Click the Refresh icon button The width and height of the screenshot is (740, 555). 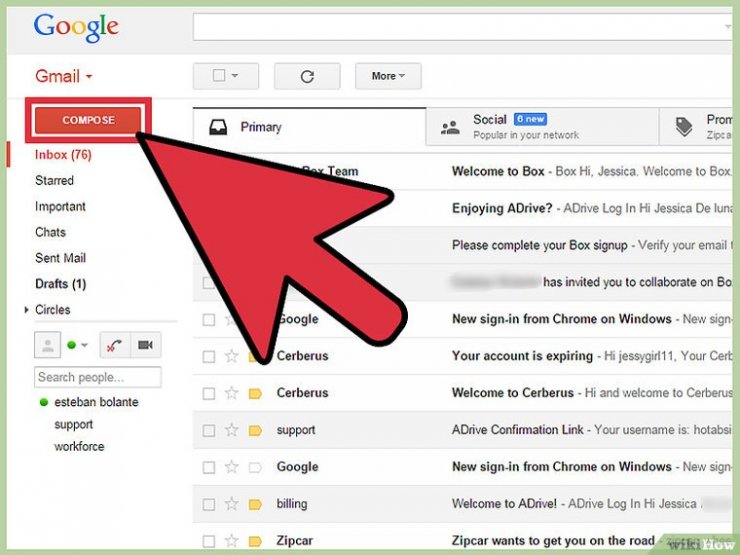pyautogui.click(x=307, y=76)
